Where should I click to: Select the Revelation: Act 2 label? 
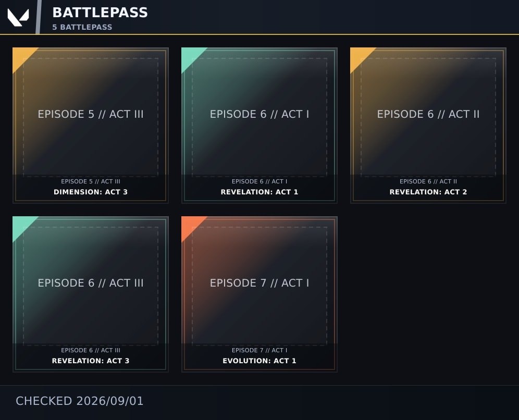point(428,192)
